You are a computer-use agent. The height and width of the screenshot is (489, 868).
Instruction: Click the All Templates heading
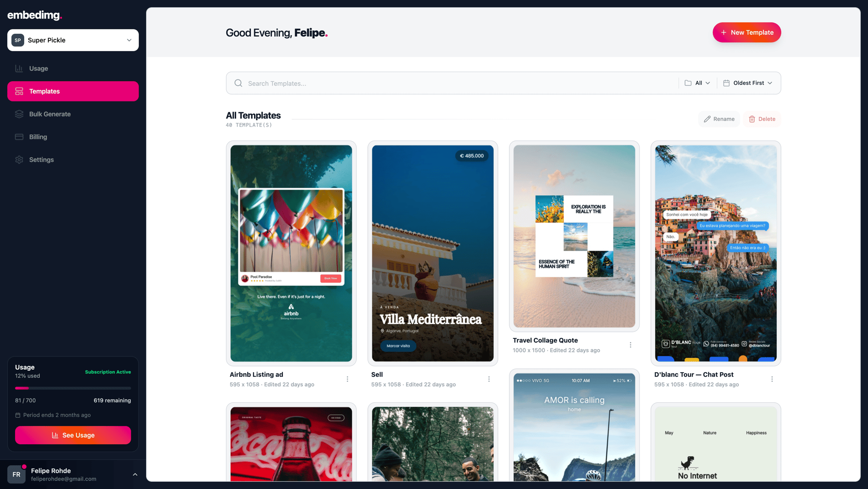pos(253,116)
